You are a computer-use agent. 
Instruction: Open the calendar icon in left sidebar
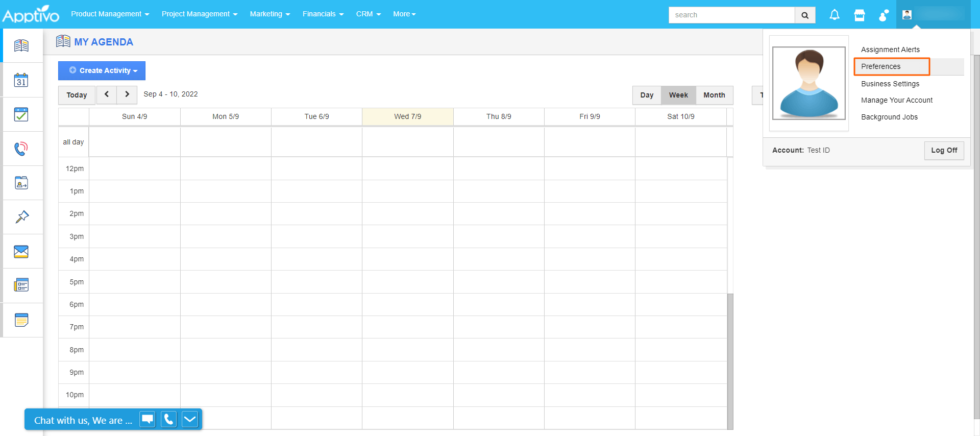pyautogui.click(x=21, y=80)
